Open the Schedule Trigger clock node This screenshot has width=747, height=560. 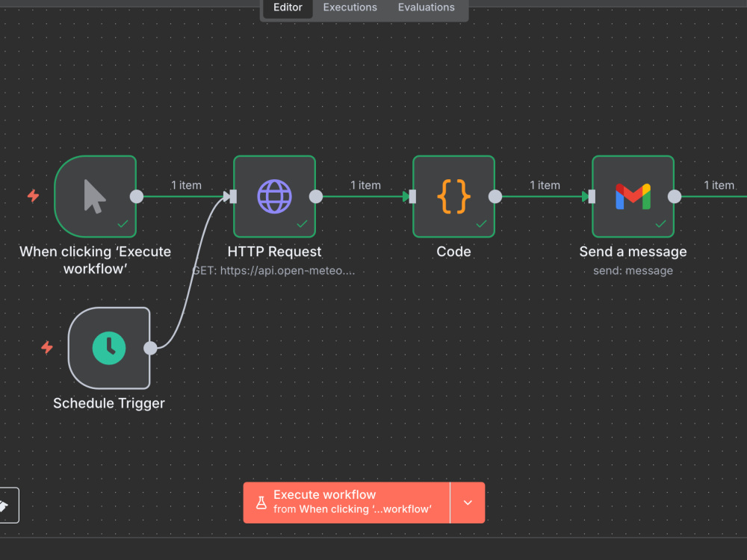pos(109,348)
